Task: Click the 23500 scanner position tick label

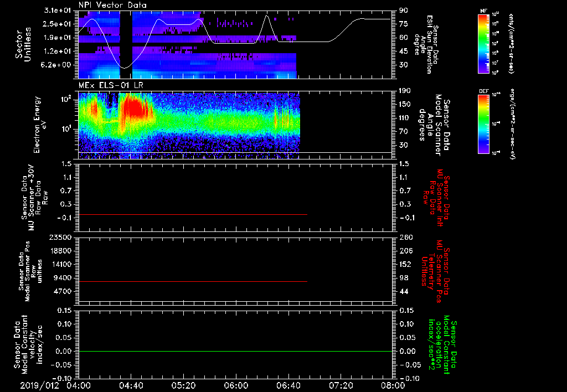Action: (x=60, y=237)
